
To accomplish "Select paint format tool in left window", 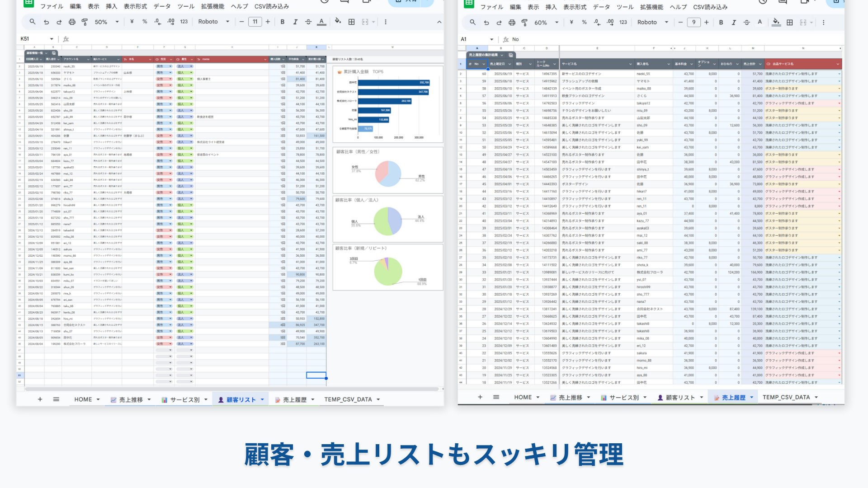I will (85, 22).
